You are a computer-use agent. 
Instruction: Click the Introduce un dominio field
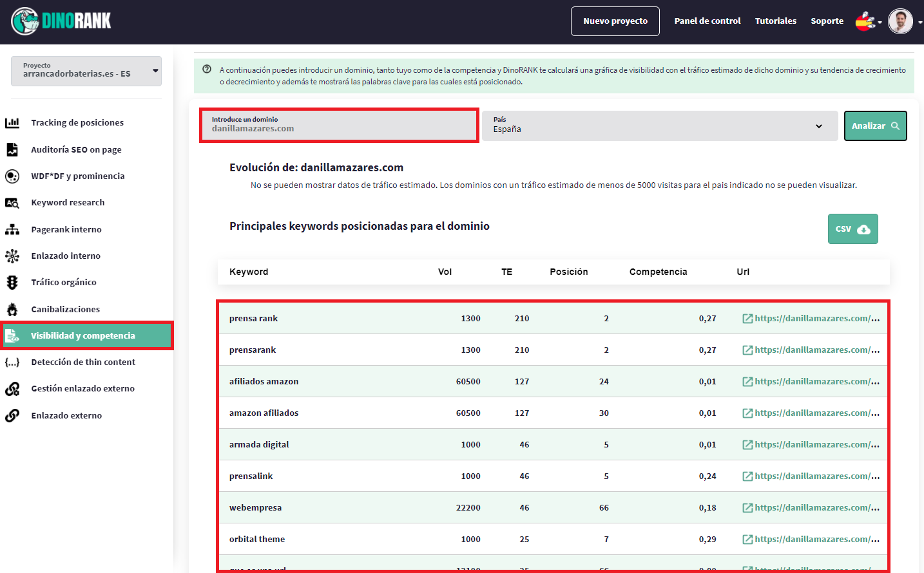(x=339, y=125)
